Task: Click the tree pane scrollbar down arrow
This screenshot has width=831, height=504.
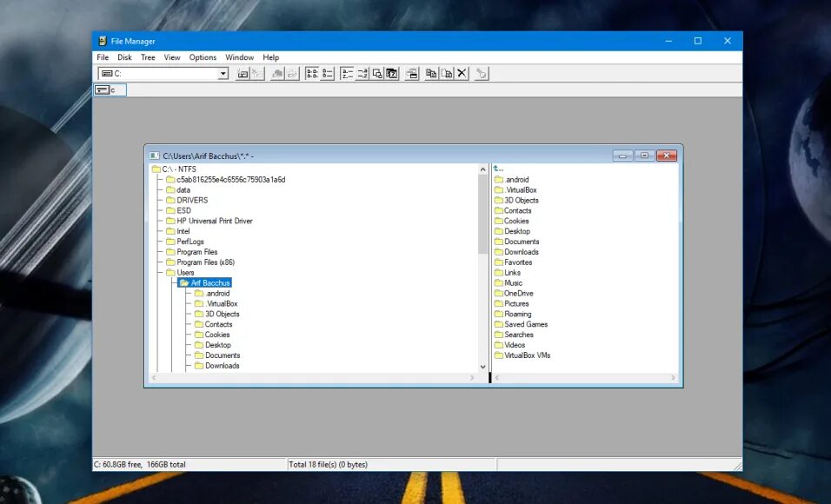Action: tap(483, 367)
